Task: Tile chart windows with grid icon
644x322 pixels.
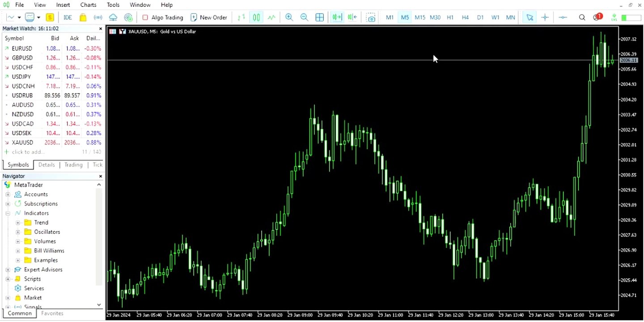Action: pyautogui.click(x=320, y=17)
